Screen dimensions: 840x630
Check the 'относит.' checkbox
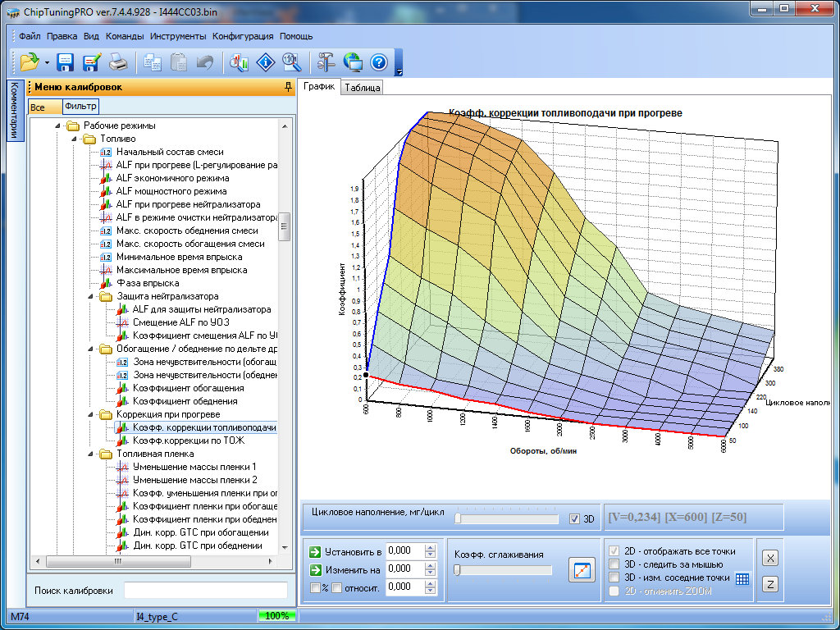pyautogui.click(x=336, y=587)
